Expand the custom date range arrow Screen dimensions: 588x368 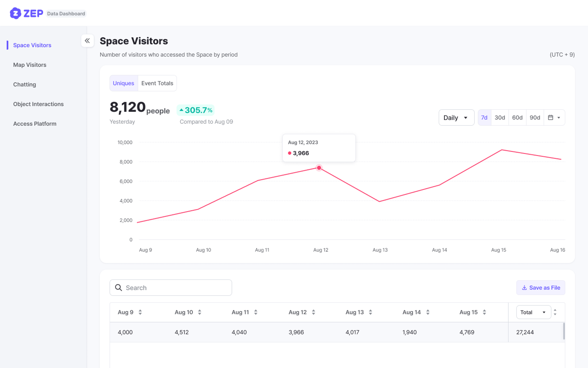point(559,117)
